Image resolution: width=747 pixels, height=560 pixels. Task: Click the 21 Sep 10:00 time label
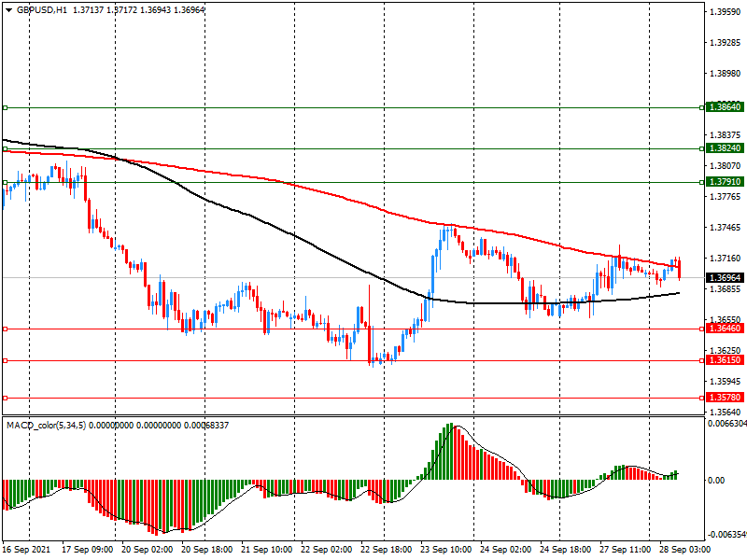pyautogui.click(x=267, y=550)
